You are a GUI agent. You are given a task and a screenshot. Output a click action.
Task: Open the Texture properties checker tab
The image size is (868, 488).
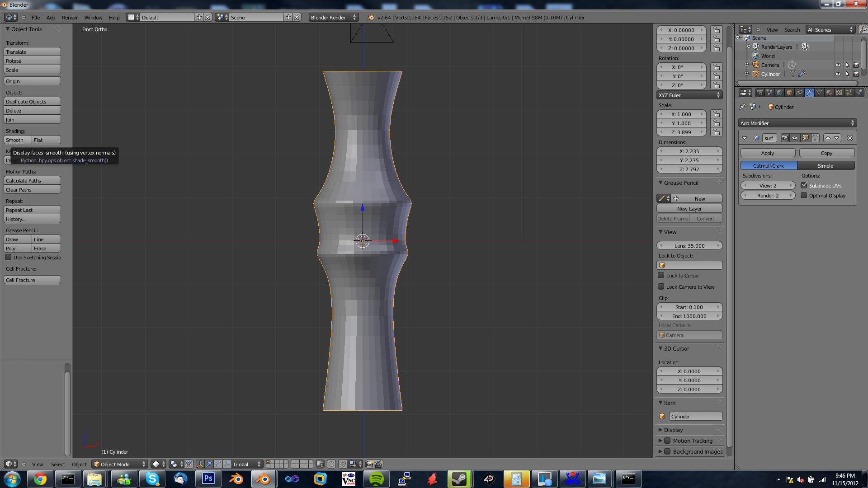coord(839,93)
